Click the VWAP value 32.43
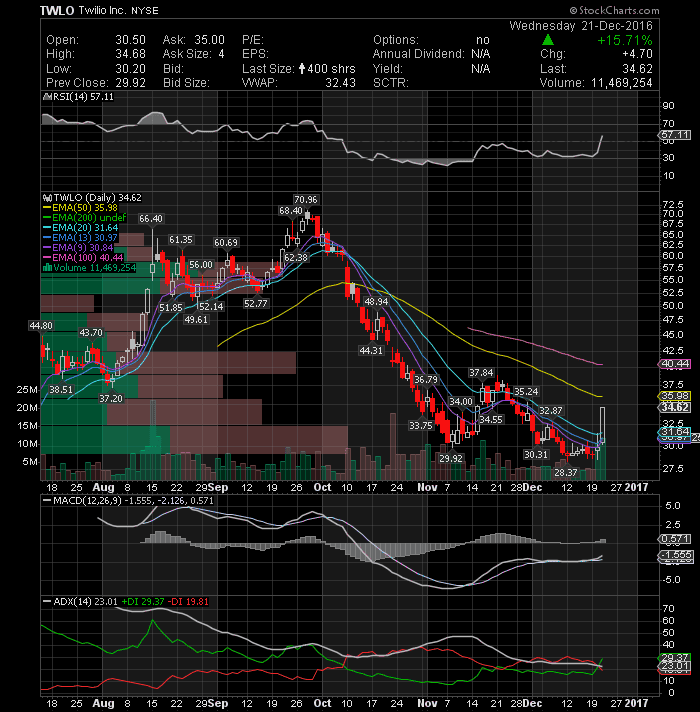 [x=340, y=83]
